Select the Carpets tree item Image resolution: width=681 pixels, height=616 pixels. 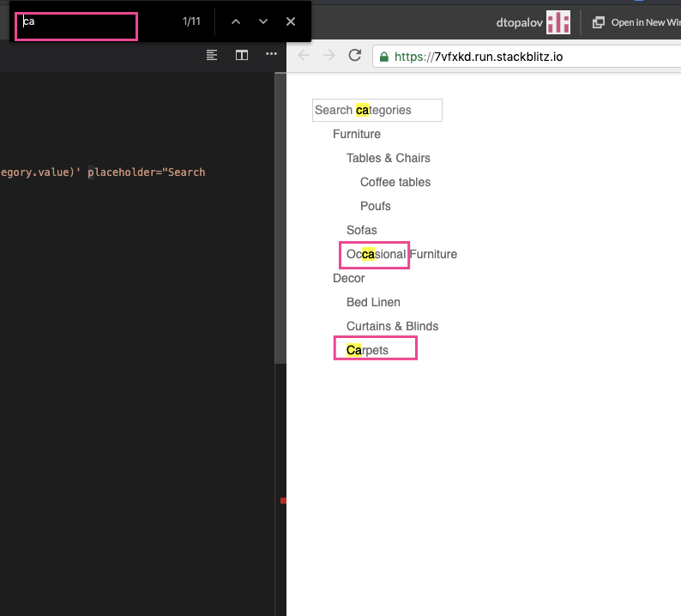point(367,350)
